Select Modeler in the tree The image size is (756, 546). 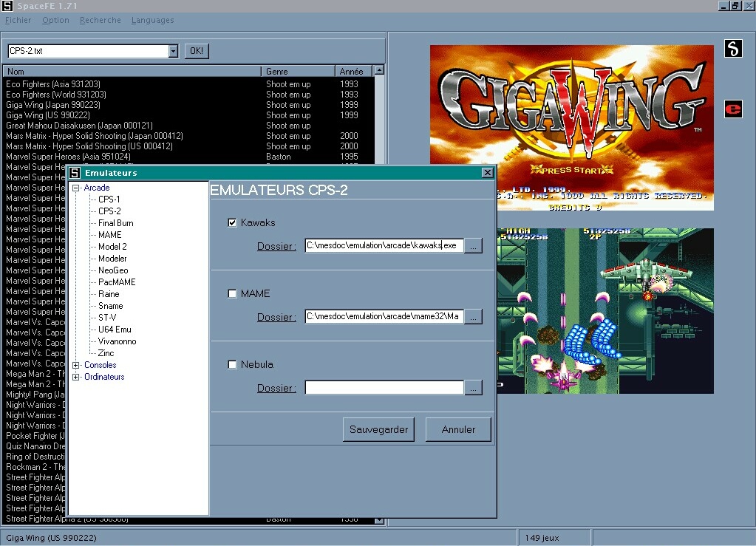pyautogui.click(x=112, y=259)
